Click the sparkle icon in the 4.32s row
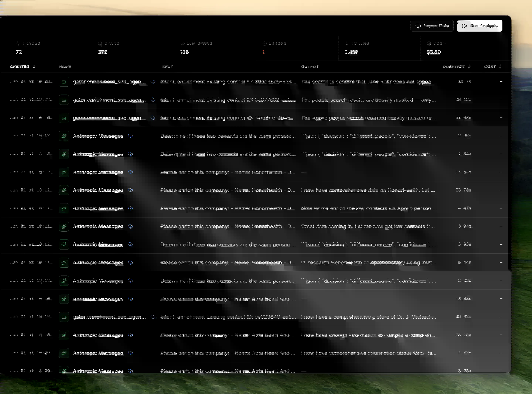Viewport: 532px width, 394px height. tap(64, 353)
